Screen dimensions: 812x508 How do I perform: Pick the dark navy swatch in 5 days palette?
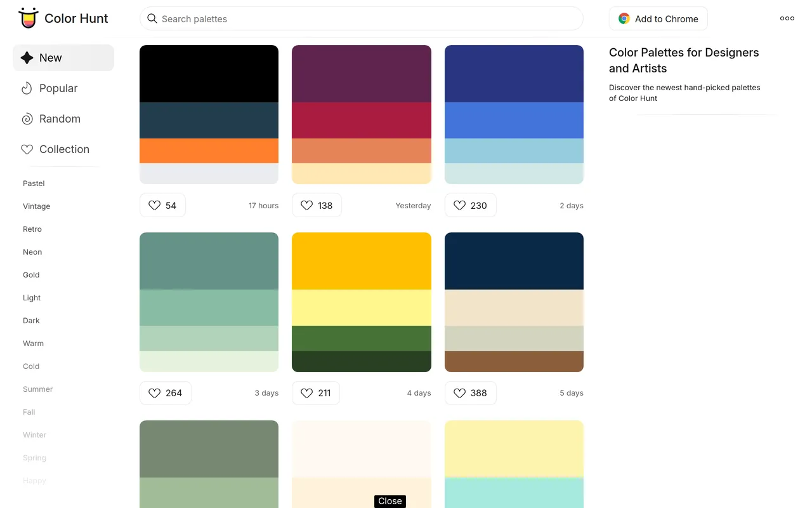point(514,261)
